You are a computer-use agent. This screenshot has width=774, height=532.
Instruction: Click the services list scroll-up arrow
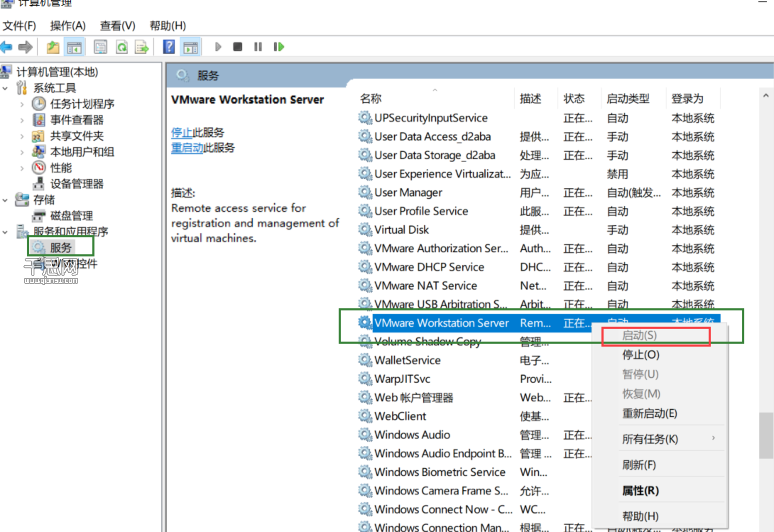pyautogui.click(x=766, y=95)
